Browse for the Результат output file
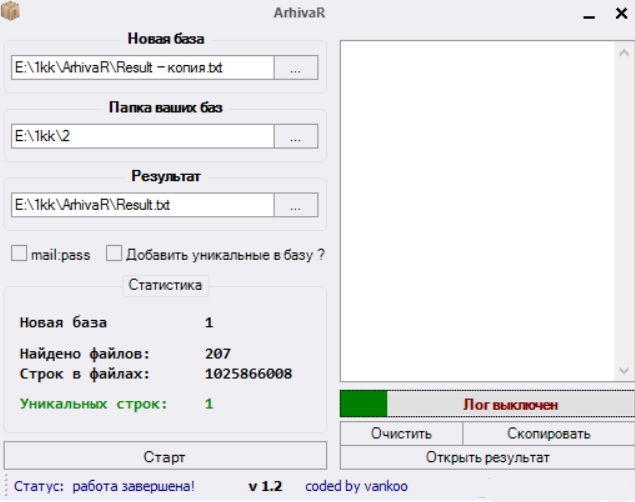The height and width of the screenshot is (502, 635). (x=295, y=205)
